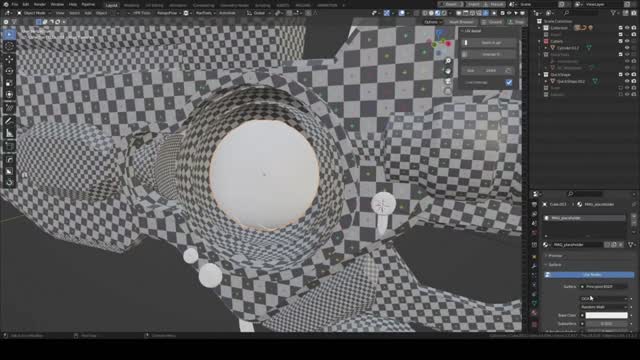Toggle visibility eye of Cylinder.012 object
The image size is (640, 360).
(627, 48)
